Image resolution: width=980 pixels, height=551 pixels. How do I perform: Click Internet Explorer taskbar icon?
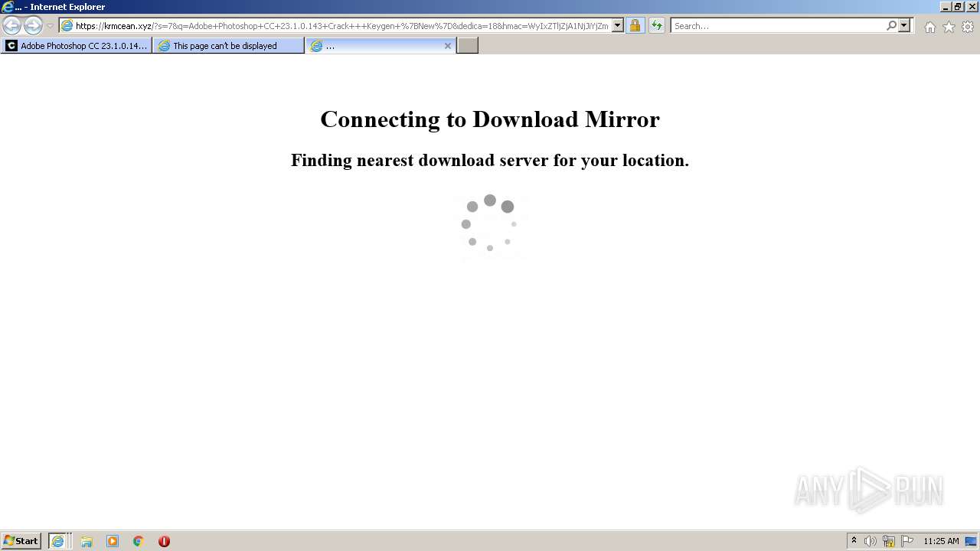coord(58,541)
